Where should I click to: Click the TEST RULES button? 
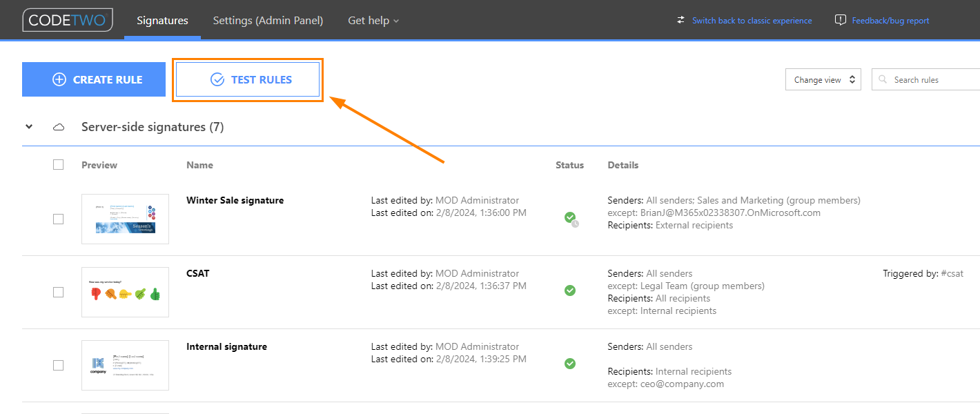(248, 79)
